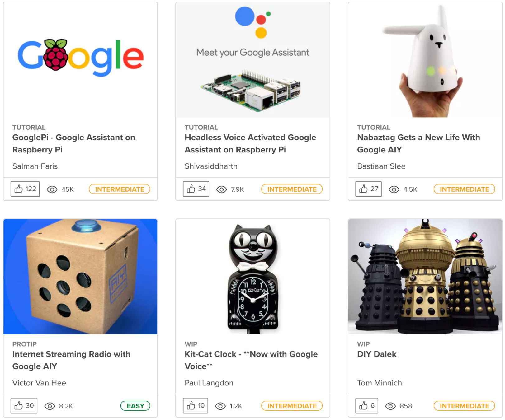505x420 pixels.
Task: Click INTERMEDIATE badge on DIY Dalek card
Action: click(464, 406)
